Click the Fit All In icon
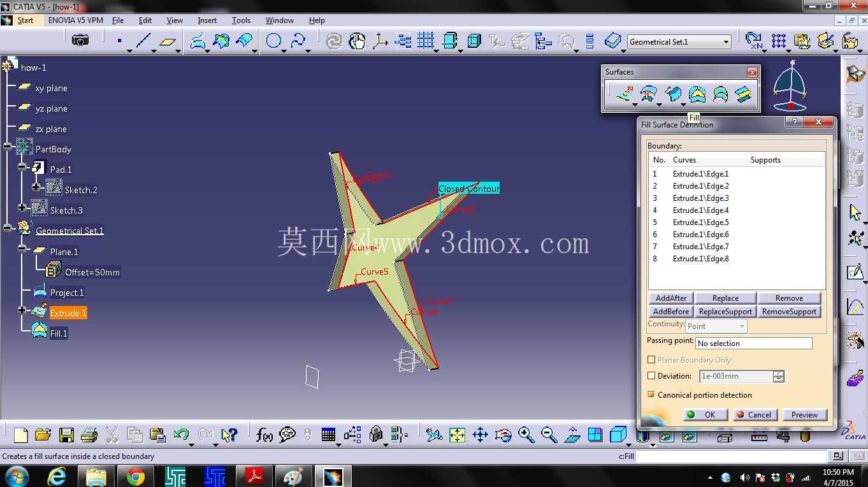Screen dimensions: 868x487 [457, 435]
